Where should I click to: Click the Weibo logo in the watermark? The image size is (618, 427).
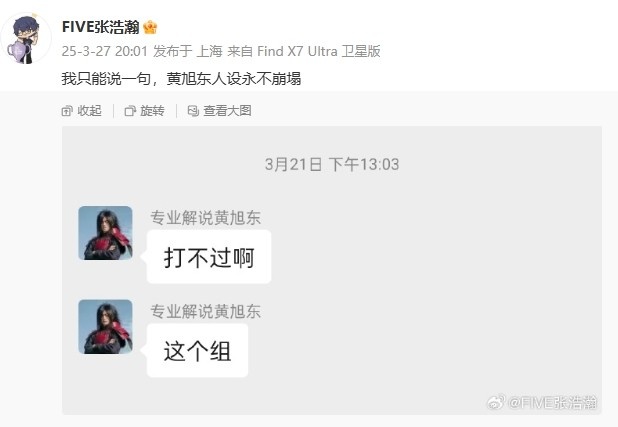tap(496, 403)
